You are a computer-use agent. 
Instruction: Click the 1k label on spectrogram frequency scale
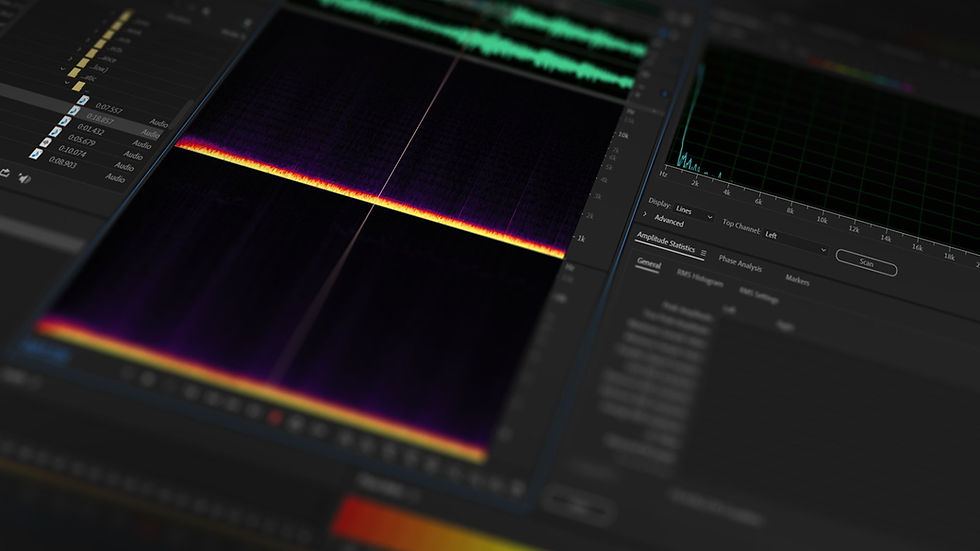[581, 239]
